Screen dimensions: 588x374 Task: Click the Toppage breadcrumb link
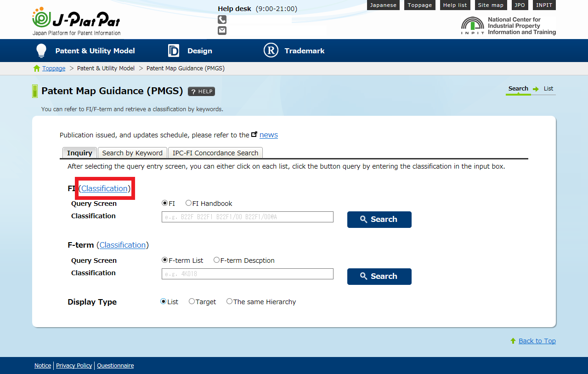(x=54, y=68)
